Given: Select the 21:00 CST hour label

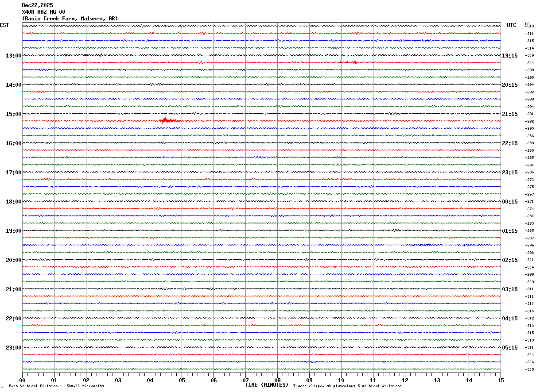Looking at the screenshot, I should (x=13, y=289).
